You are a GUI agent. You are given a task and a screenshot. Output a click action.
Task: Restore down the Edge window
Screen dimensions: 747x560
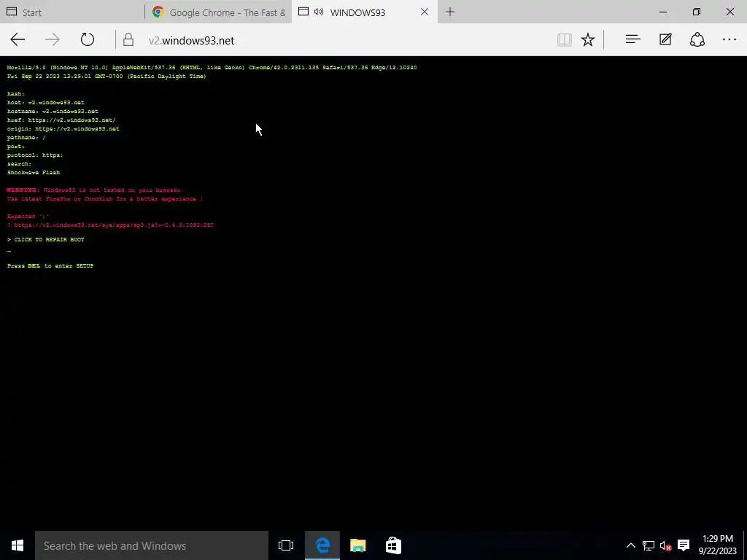[696, 12]
